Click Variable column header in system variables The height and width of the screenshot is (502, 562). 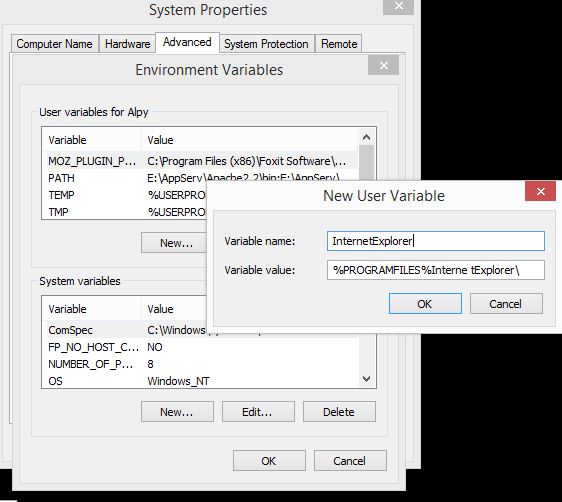[92, 309]
